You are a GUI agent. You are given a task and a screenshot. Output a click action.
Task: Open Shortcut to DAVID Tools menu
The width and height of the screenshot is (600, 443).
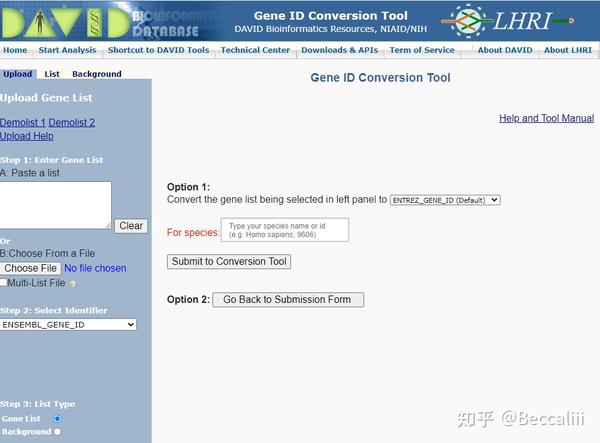[x=158, y=50]
